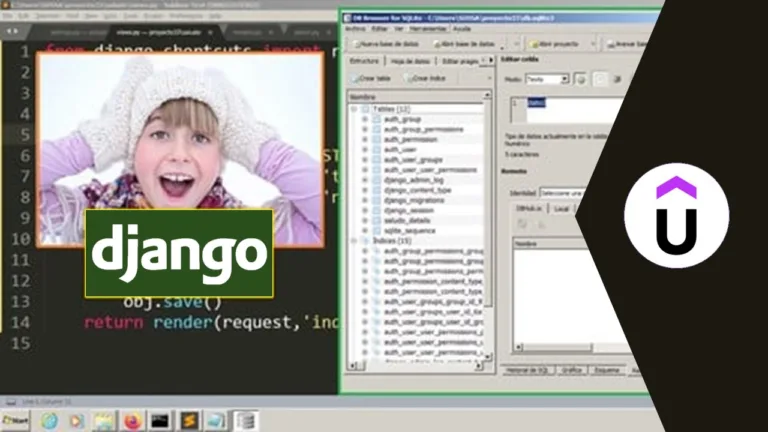Viewport: 768px width, 432px height.
Task: Switch to Sublime Text from the taskbar
Action: (189, 421)
